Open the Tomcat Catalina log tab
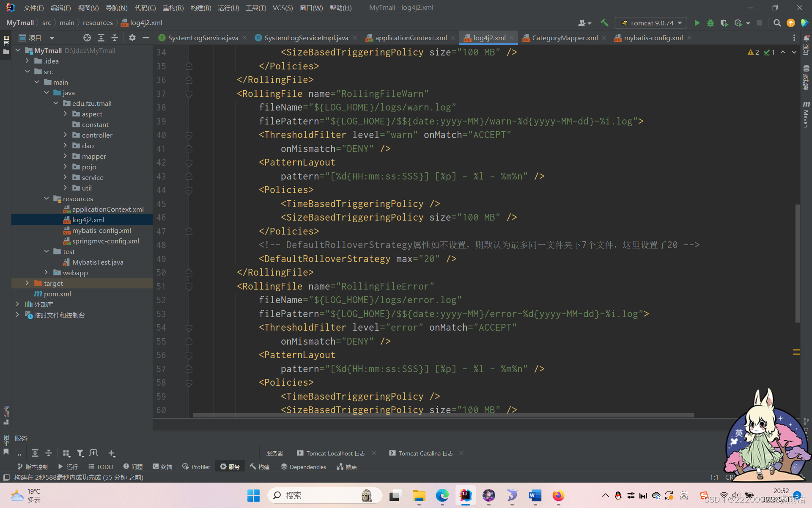 (425, 453)
